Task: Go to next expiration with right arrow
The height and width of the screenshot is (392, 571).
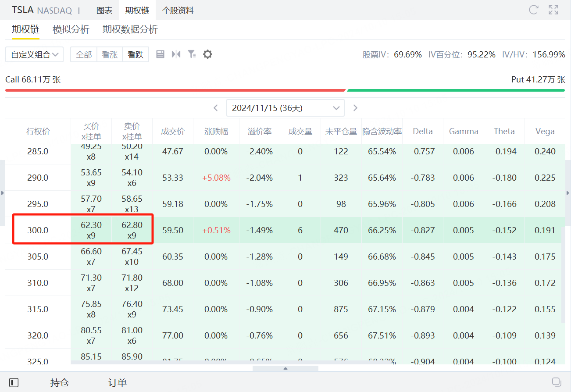Action: click(x=355, y=107)
